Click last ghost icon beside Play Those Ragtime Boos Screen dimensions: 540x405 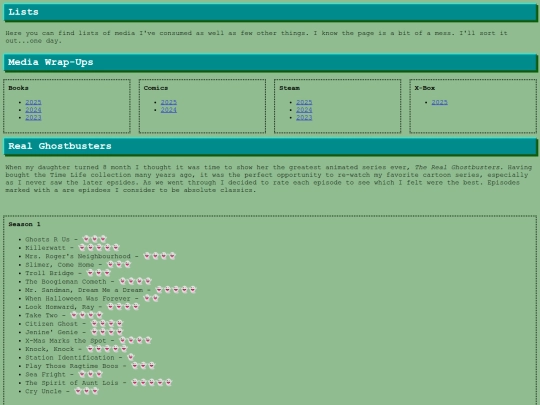[x=152, y=365]
